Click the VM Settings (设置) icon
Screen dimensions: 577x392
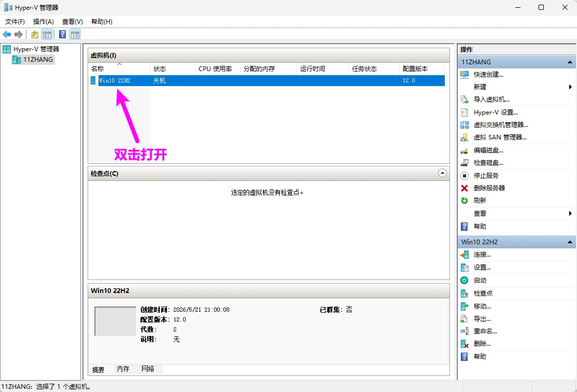(465, 268)
